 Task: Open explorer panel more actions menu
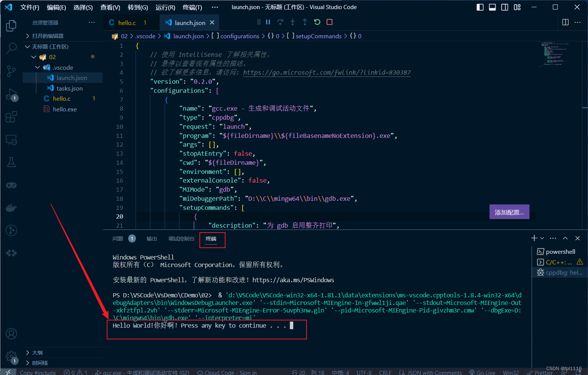pyautogui.click(x=92, y=22)
